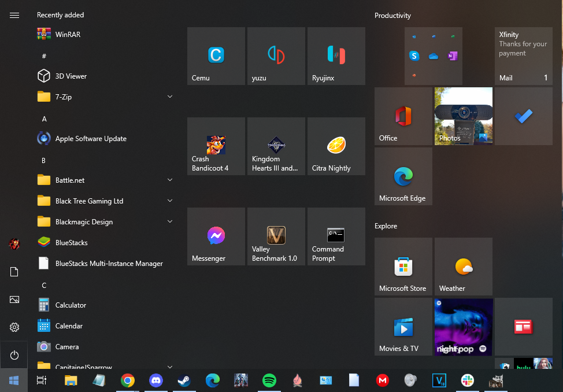Expand the CapitaineJSparrow folder chevron
563x392 pixels.
170,367
